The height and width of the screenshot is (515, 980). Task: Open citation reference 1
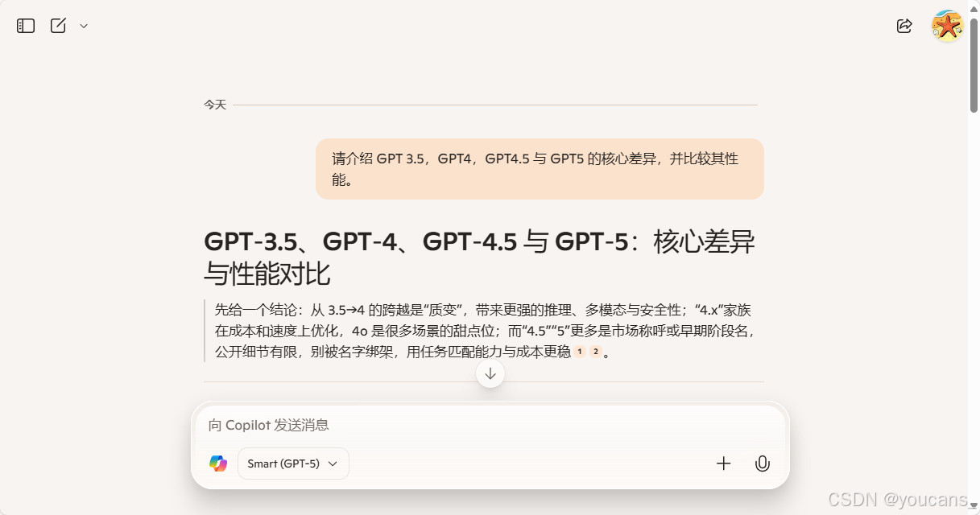(580, 352)
